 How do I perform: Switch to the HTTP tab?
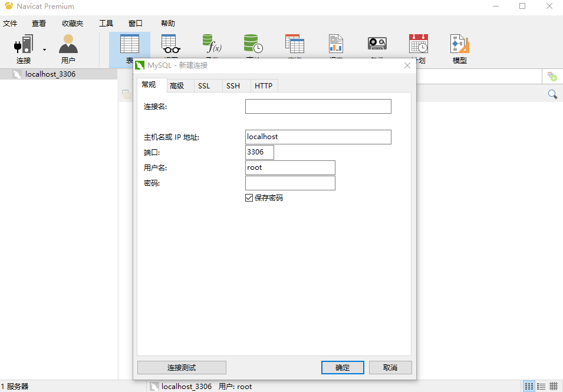[264, 86]
